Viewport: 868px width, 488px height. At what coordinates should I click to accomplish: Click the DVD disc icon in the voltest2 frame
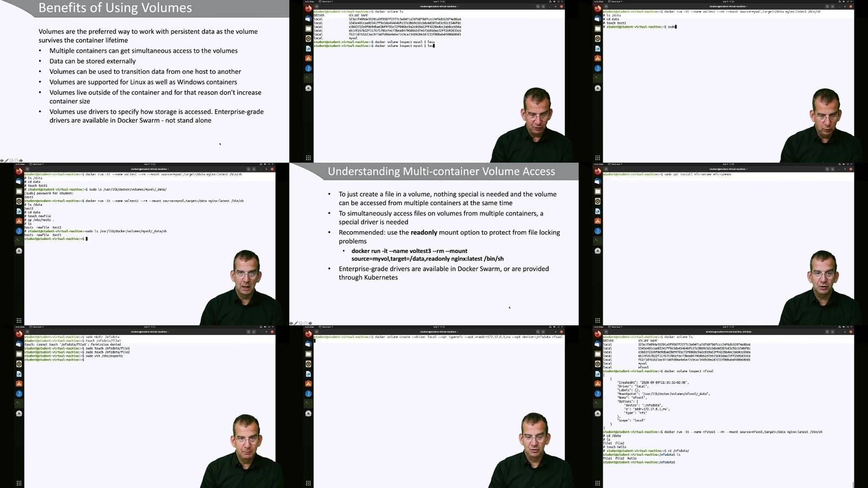coord(19,251)
